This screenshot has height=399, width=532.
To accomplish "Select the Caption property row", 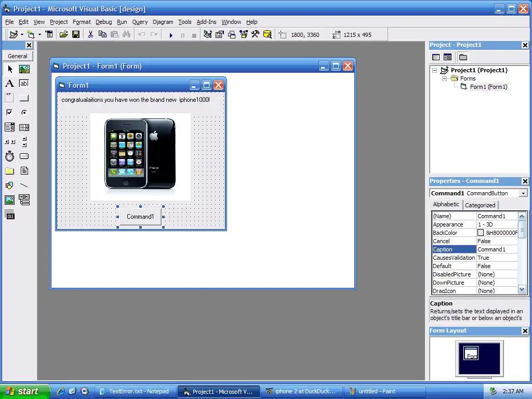I will pos(475,249).
